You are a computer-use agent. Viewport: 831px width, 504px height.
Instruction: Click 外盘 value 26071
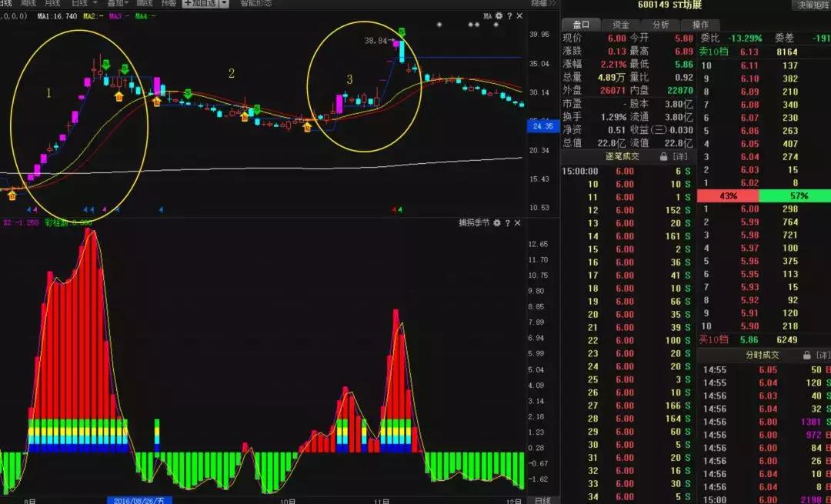(x=613, y=90)
